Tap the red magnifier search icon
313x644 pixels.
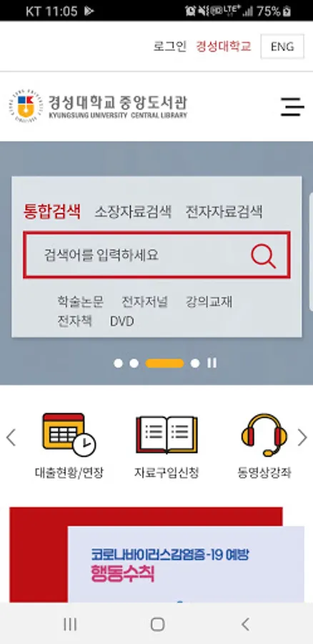pos(263,255)
